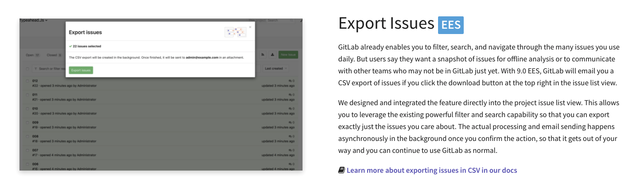Click the green Export issues button
Screen dimensions: 644x190
tap(81, 70)
